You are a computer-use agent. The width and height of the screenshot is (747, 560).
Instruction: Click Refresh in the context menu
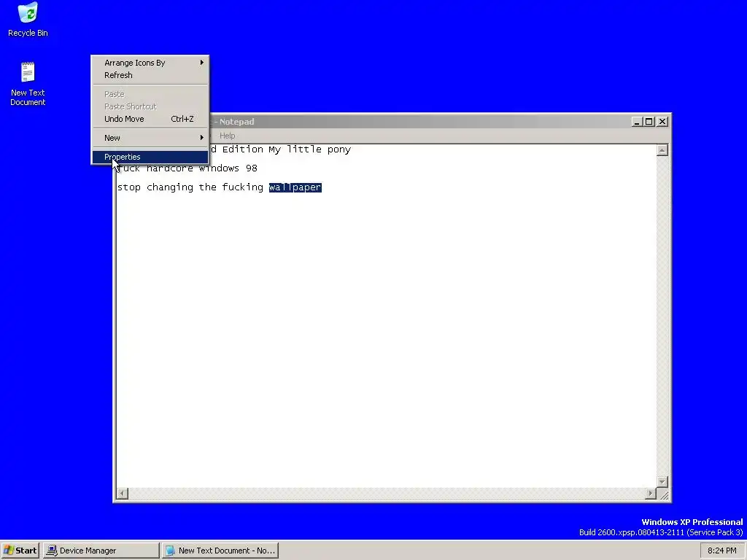coord(150,75)
